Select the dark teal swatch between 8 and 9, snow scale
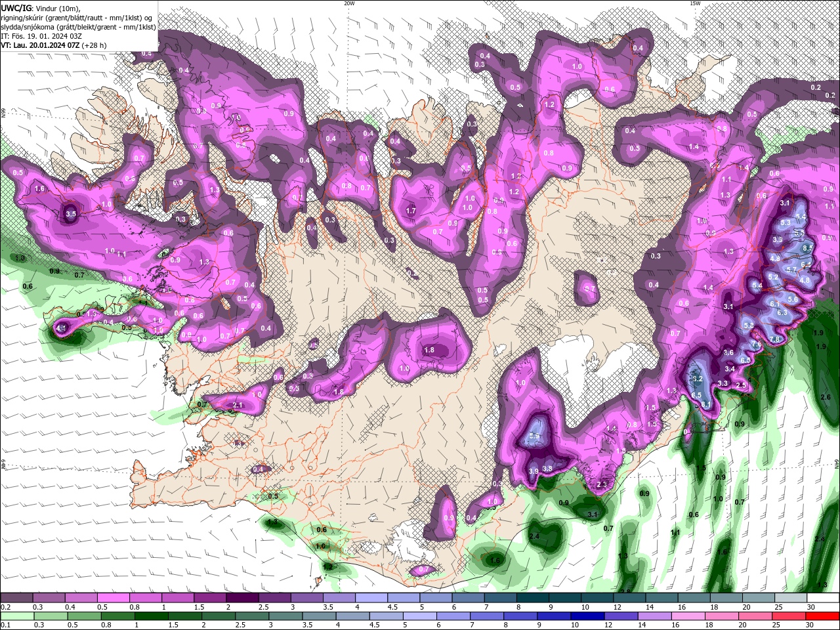840x630 pixels. (x=533, y=598)
